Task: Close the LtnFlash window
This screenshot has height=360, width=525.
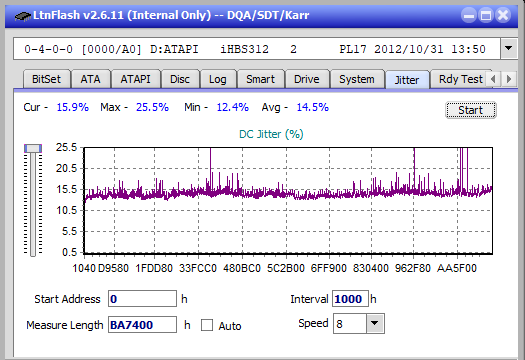Action: [503, 15]
